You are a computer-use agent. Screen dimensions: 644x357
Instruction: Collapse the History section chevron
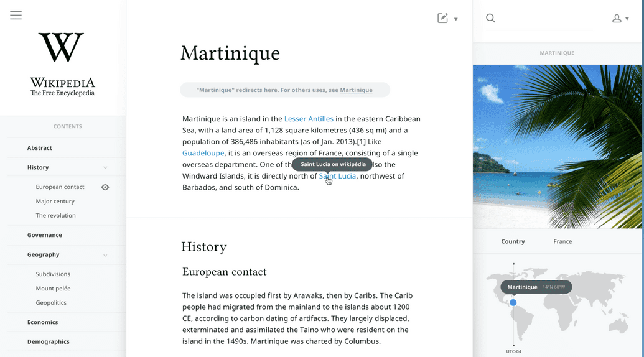(105, 167)
